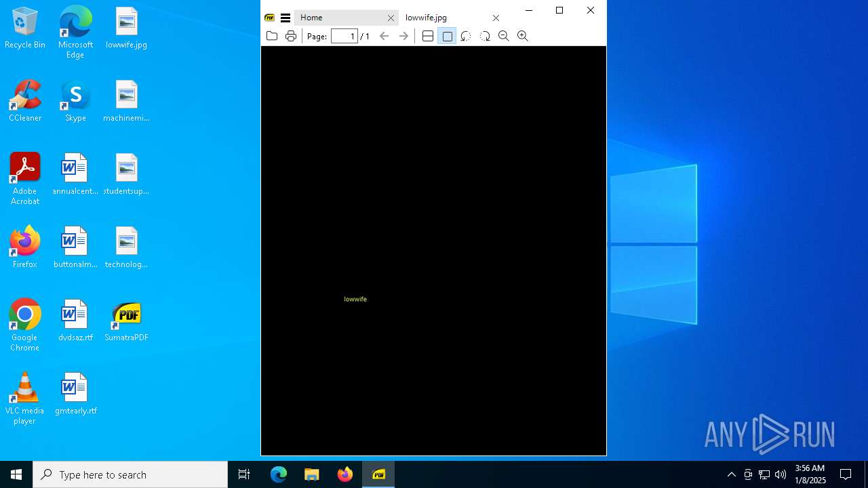Minimize the SumatraPDF window
Image resolution: width=868 pixels, height=488 pixels.
click(529, 10)
